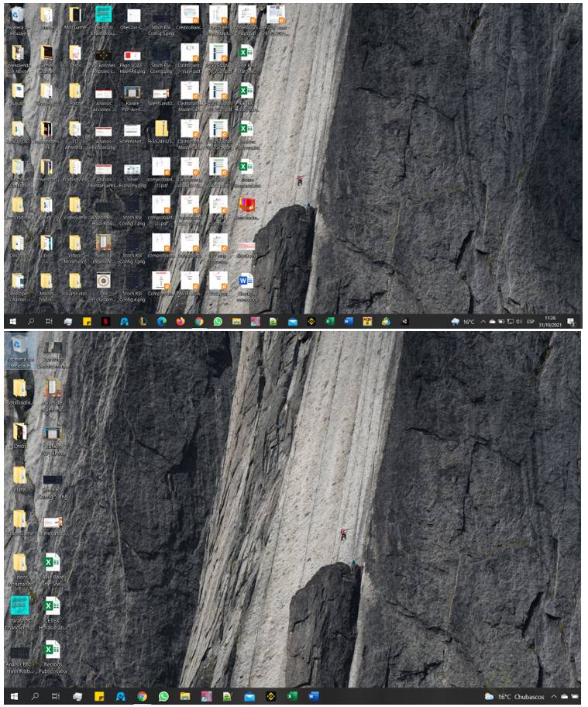Select the CETEX Horas Trab Excel file
Image resolution: width=588 pixels, height=707 pixels.
[52, 613]
